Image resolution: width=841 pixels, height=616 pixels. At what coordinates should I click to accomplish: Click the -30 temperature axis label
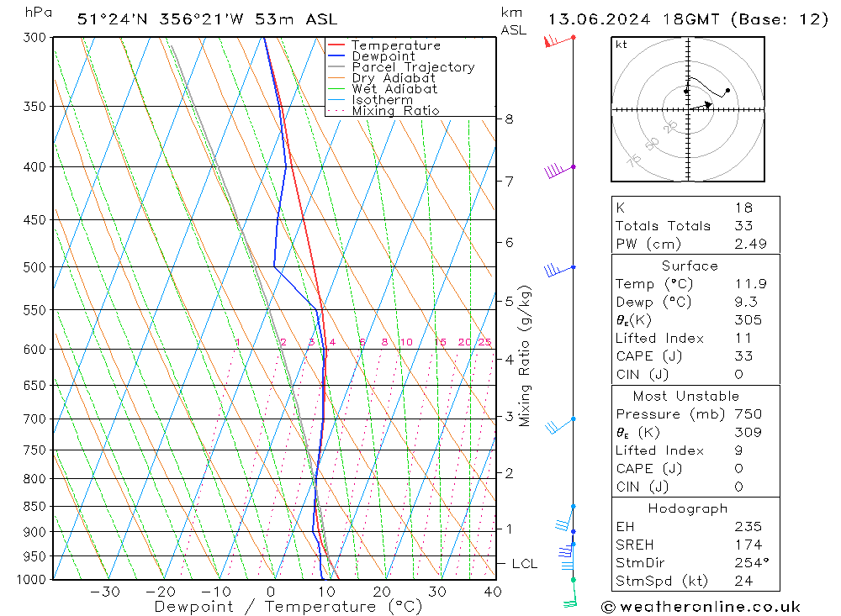pyautogui.click(x=105, y=592)
